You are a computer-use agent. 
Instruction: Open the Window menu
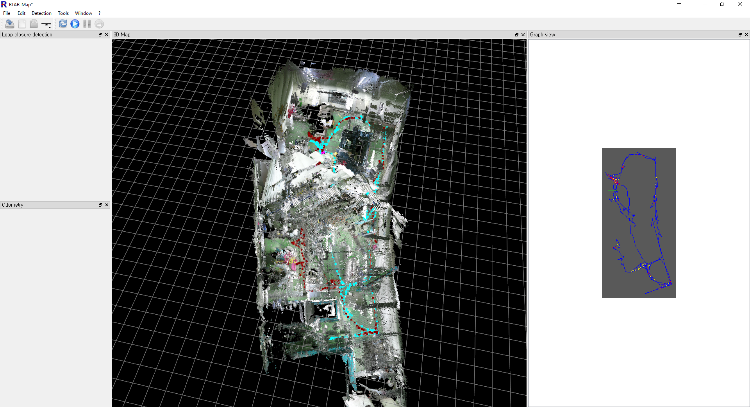tap(82, 13)
